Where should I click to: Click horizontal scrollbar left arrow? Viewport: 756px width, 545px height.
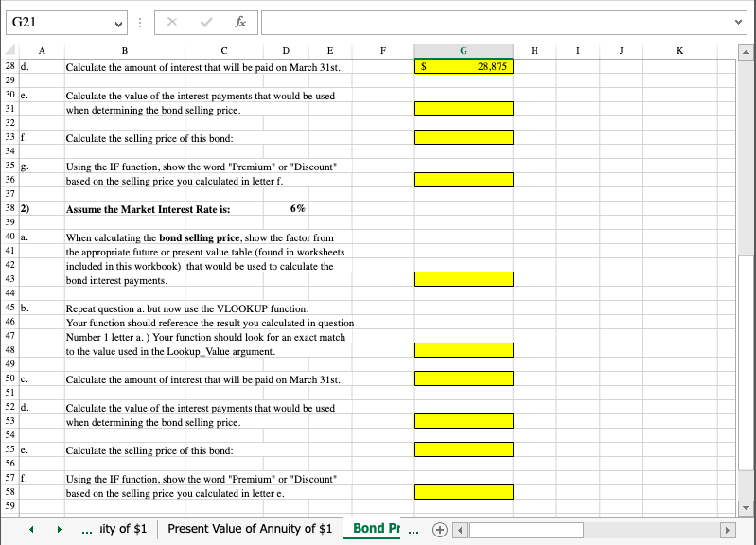click(x=460, y=530)
